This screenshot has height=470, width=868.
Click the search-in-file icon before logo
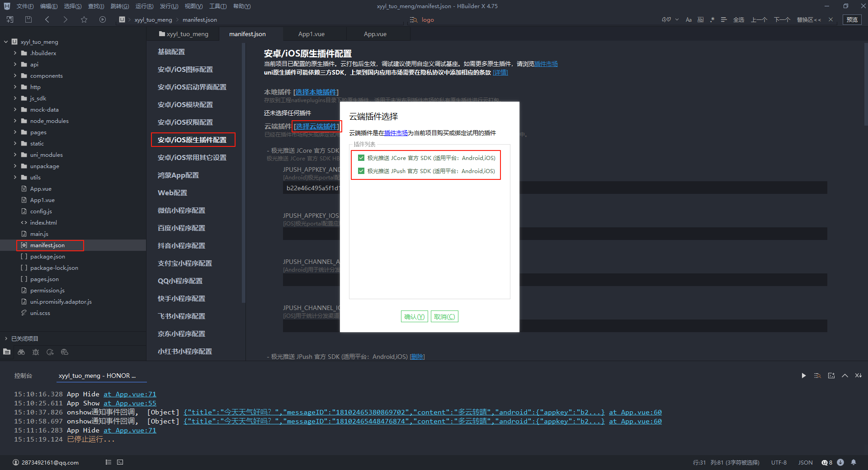413,20
